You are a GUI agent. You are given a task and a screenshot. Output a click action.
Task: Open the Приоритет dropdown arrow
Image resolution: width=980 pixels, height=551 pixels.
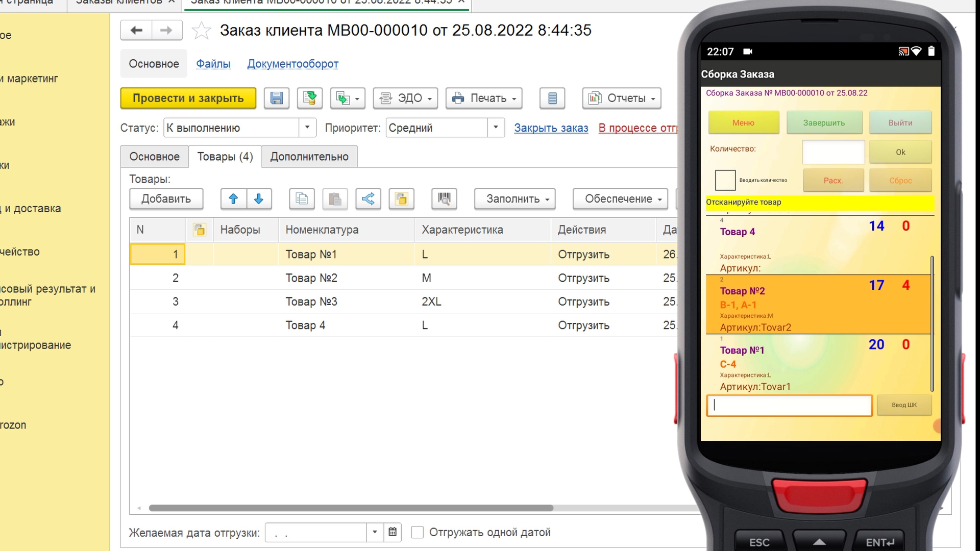(496, 128)
